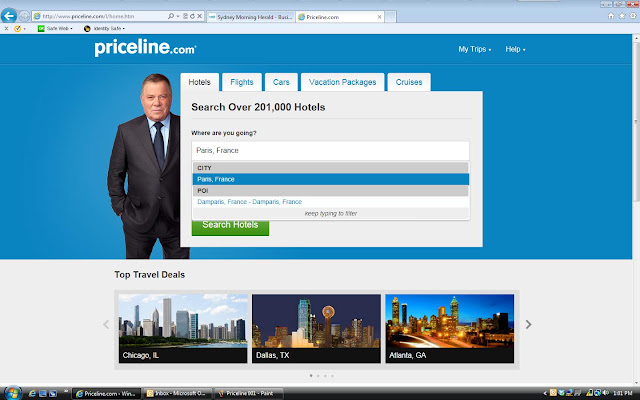
Task: Click Show Desktop quick launch icon
Action: coord(42,394)
